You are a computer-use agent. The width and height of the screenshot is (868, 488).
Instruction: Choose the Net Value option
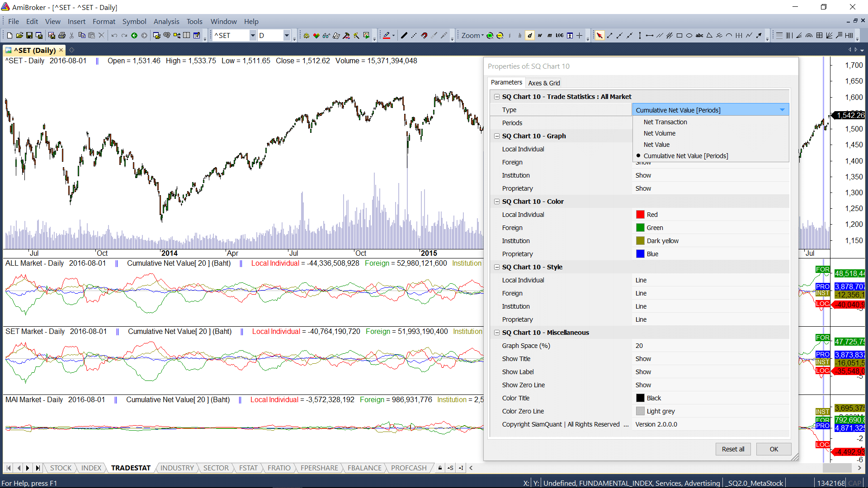click(x=656, y=145)
